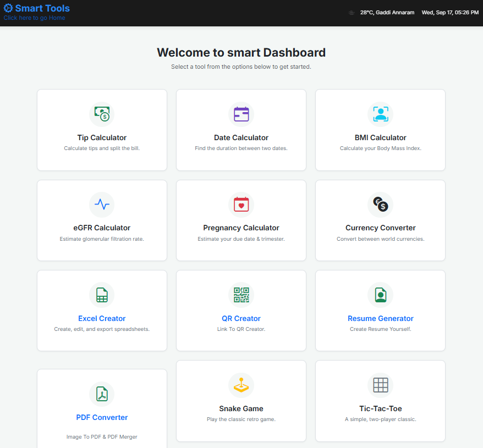Viewport: 483px width, 448px height.
Task: Select the Tip Calculator title
Action: click(102, 137)
